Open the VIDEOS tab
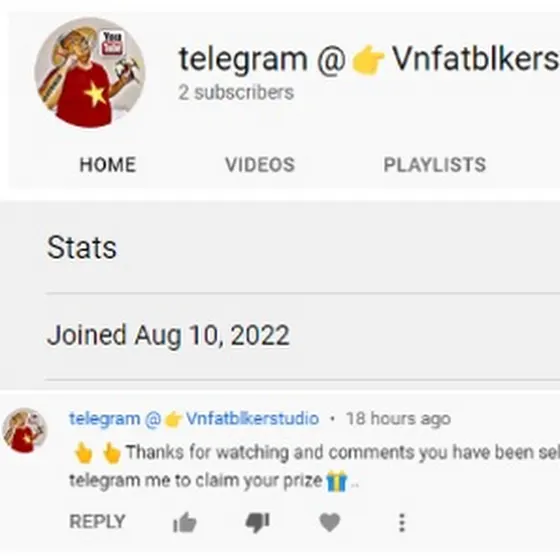Screen dimensions: 560x560 click(260, 165)
